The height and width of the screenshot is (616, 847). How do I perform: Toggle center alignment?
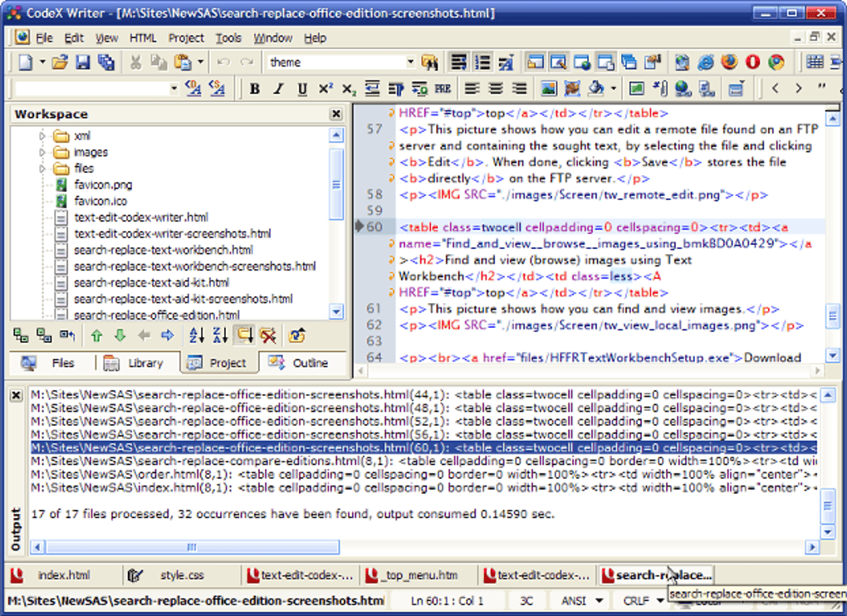pyautogui.click(x=496, y=88)
